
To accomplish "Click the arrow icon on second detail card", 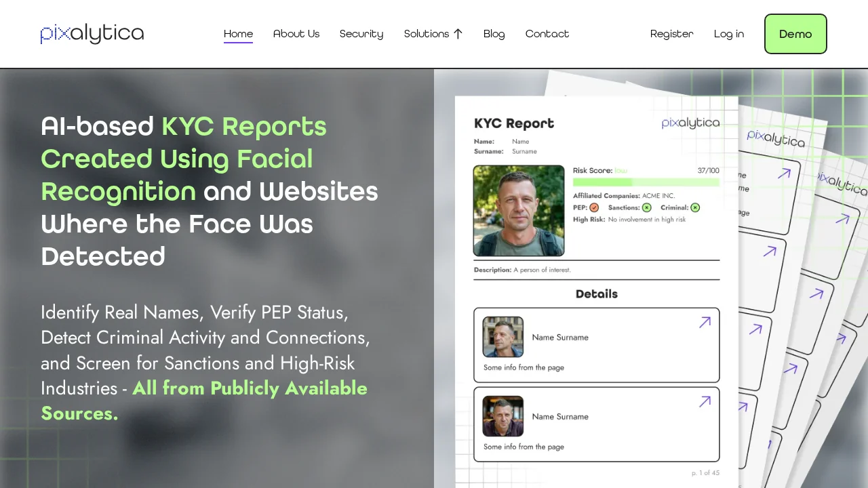I will (705, 402).
